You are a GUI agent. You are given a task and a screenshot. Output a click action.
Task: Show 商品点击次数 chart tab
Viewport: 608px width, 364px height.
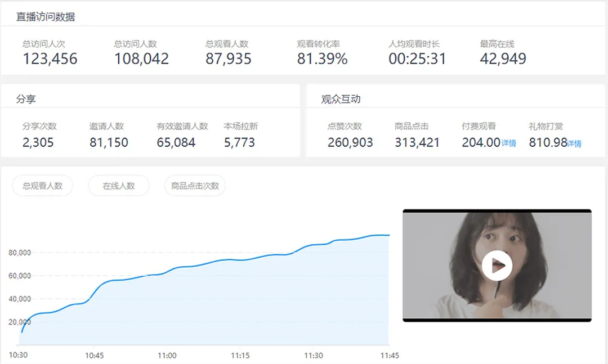(195, 186)
